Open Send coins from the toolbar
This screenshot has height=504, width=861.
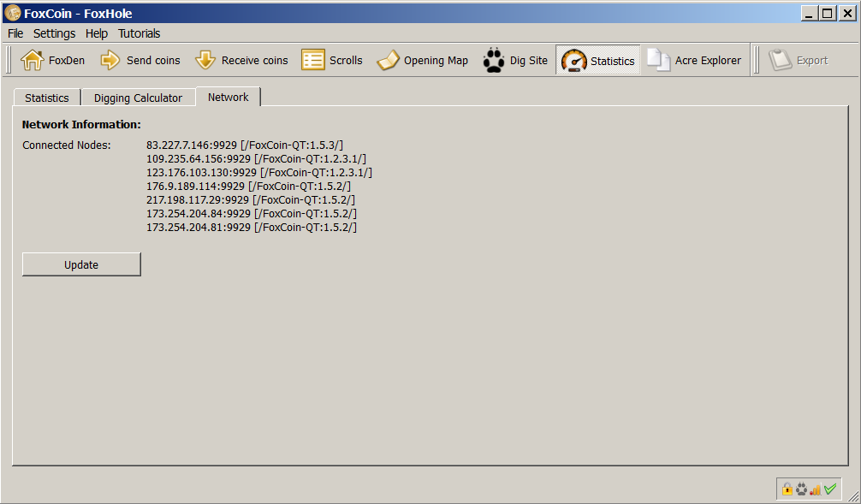[140, 61]
